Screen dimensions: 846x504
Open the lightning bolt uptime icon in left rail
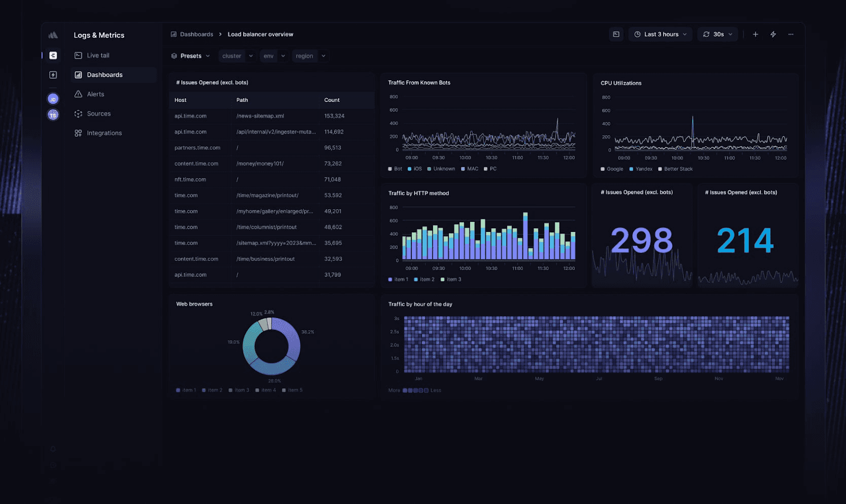[53, 75]
